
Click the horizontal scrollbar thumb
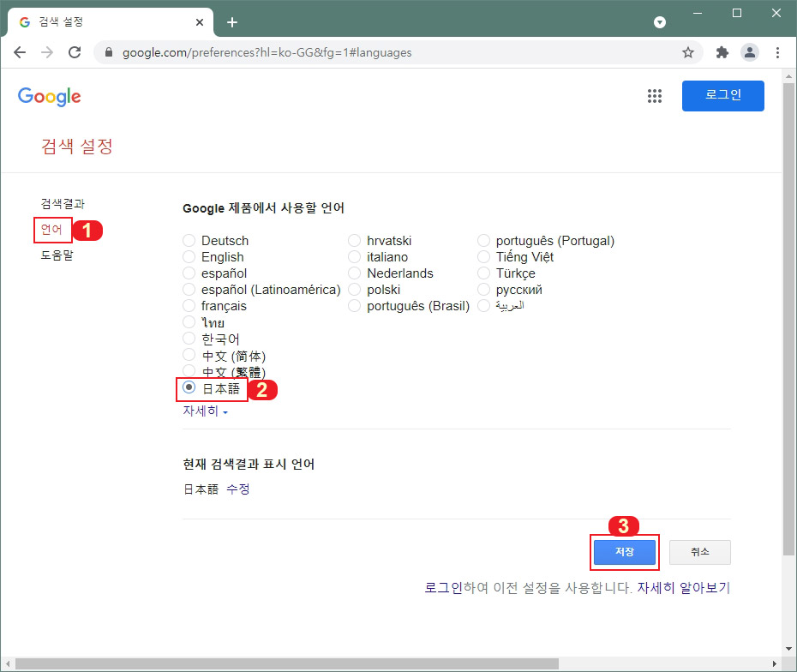(x=287, y=664)
